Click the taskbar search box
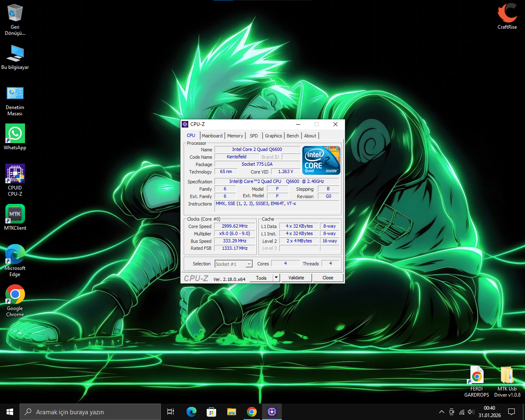525x420 pixels. tap(90, 412)
